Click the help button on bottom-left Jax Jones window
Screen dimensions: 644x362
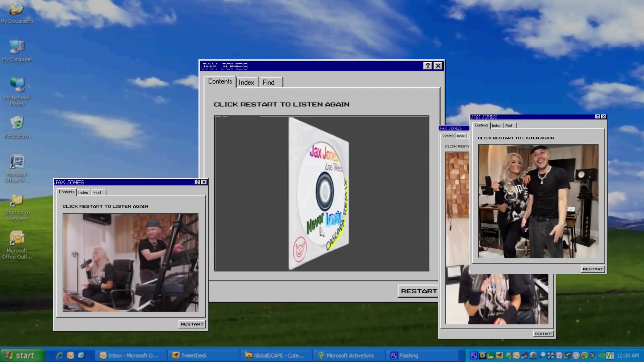pyautogui.click(x=197, y=182)
